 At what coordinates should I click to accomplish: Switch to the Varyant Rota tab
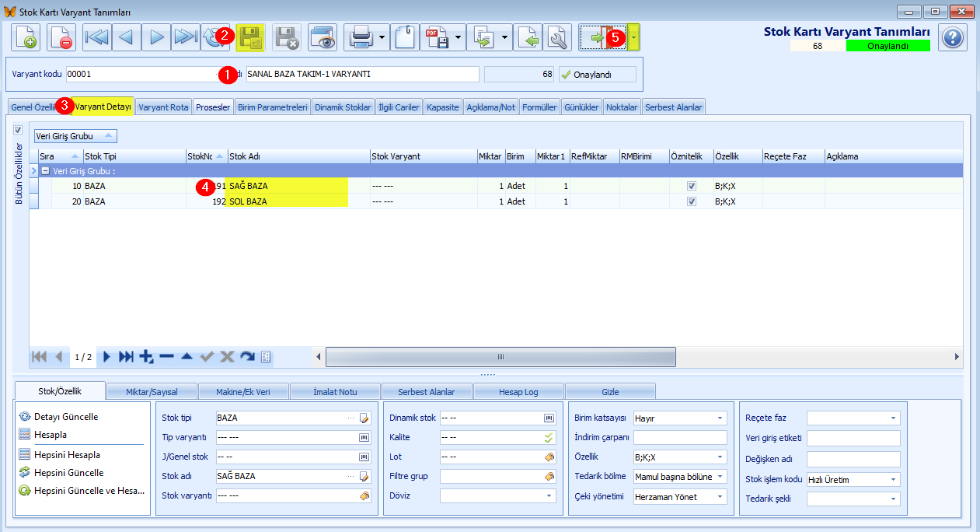click(x=163, y=107)
